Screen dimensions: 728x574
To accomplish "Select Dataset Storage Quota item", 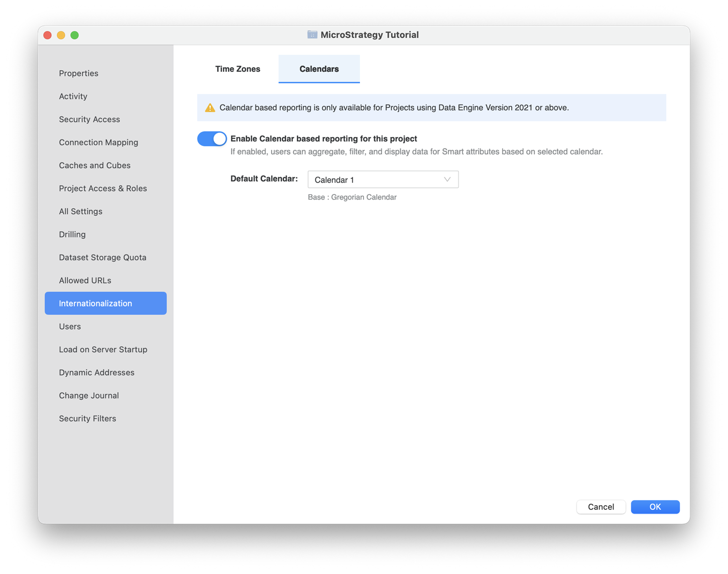I will coord(103,257).
